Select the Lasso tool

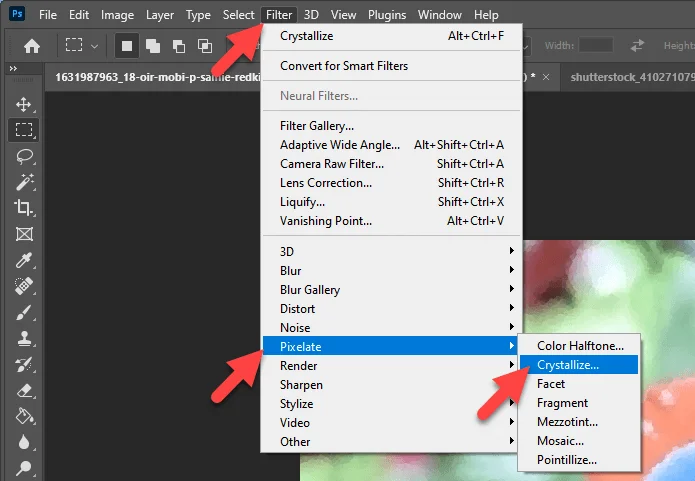point(24,156)
